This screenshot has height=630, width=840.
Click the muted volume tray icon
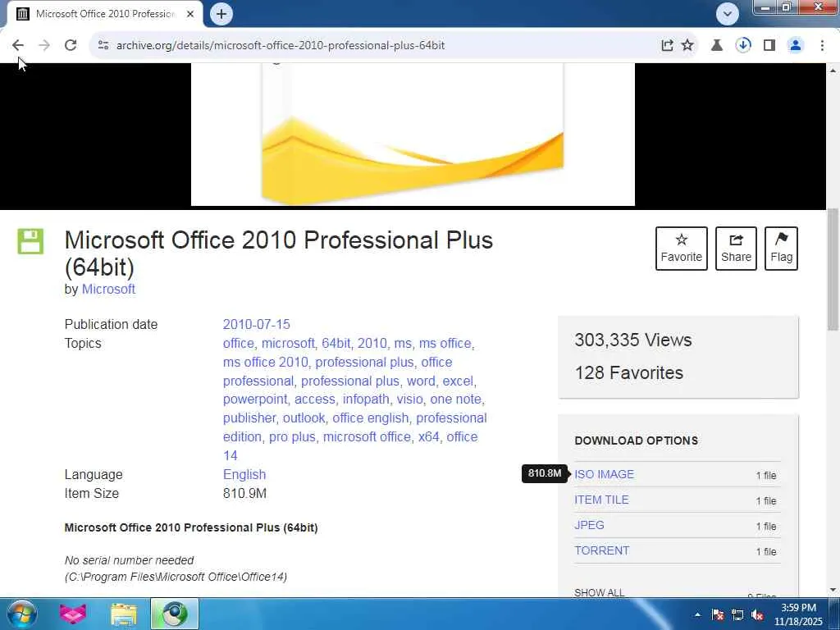pyautogui.click(x=757, y=615)
